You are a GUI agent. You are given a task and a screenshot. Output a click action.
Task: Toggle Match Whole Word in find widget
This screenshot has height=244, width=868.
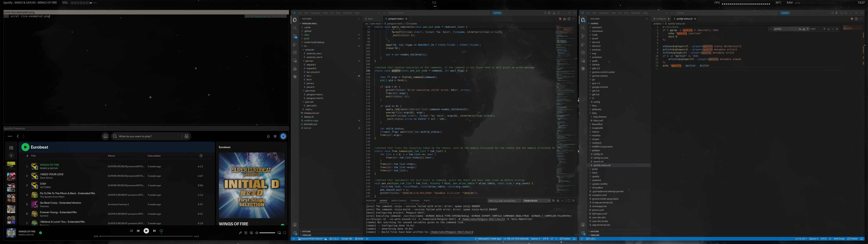coord(804,29)
